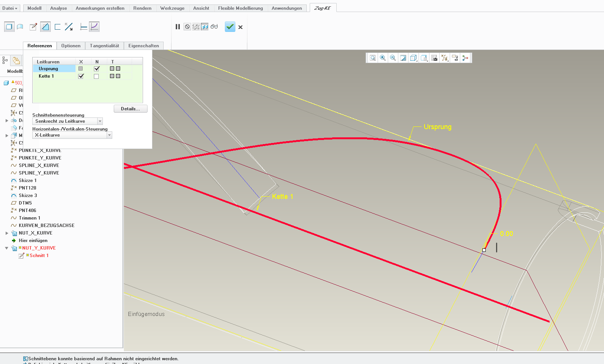This screenshot has width=604, height=364.
Task: Open the datum display filters icon
Action: pos(444,58)
